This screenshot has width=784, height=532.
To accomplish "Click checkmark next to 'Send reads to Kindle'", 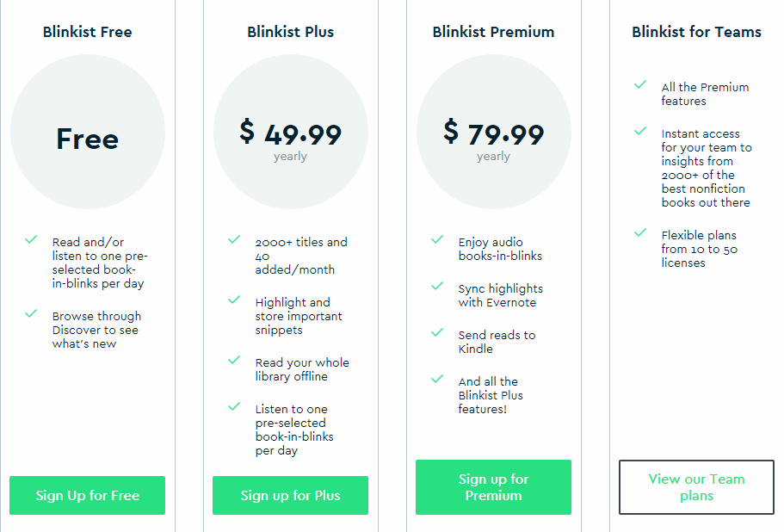I will [437, 332].
